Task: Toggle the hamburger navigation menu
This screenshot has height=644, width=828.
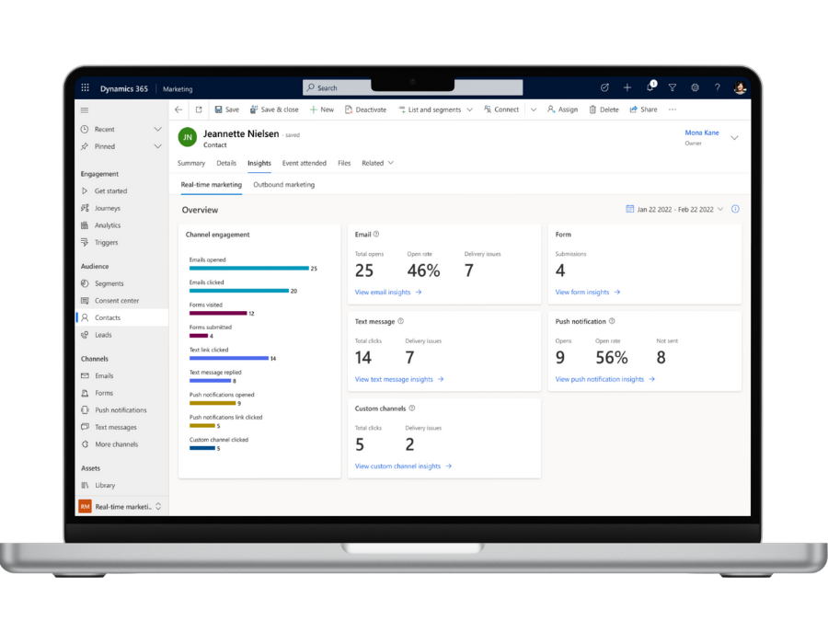Action: (85, 109)
